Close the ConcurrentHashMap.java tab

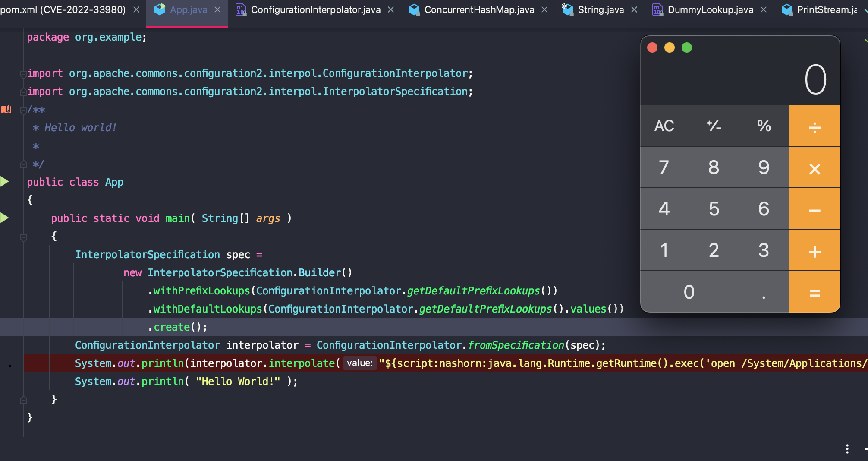(544, 9)
